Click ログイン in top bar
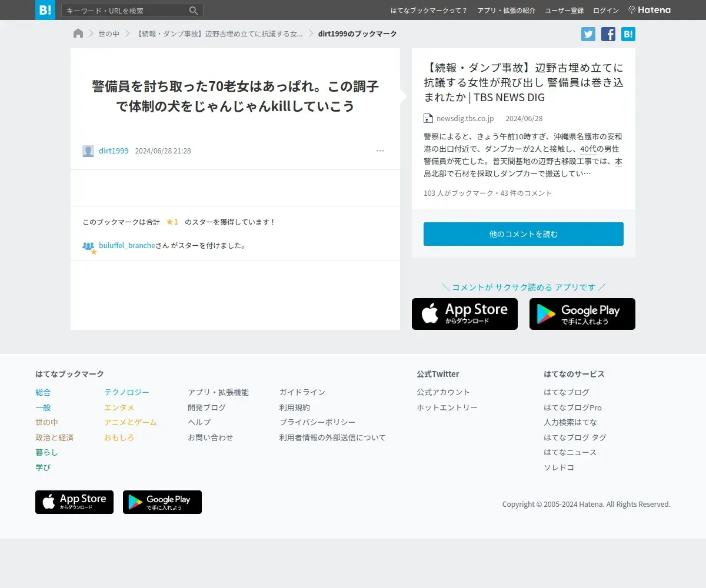 [x=606, y=11]
